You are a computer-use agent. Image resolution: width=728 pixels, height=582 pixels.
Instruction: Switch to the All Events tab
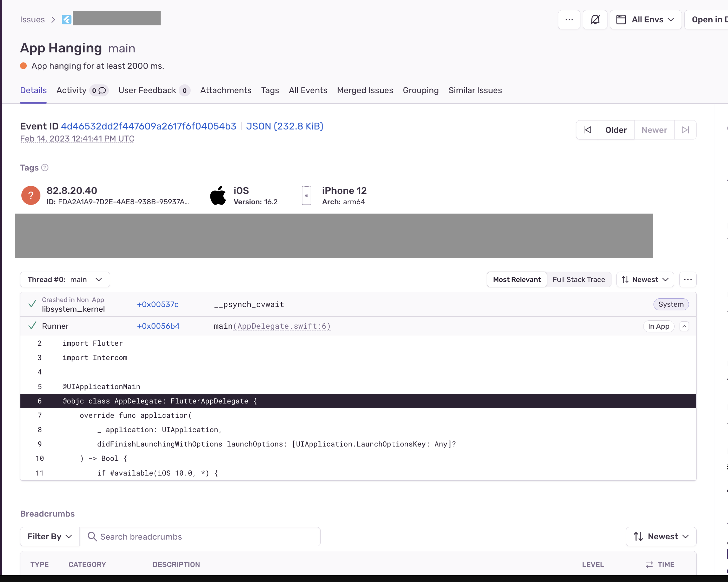pos(308,90)
